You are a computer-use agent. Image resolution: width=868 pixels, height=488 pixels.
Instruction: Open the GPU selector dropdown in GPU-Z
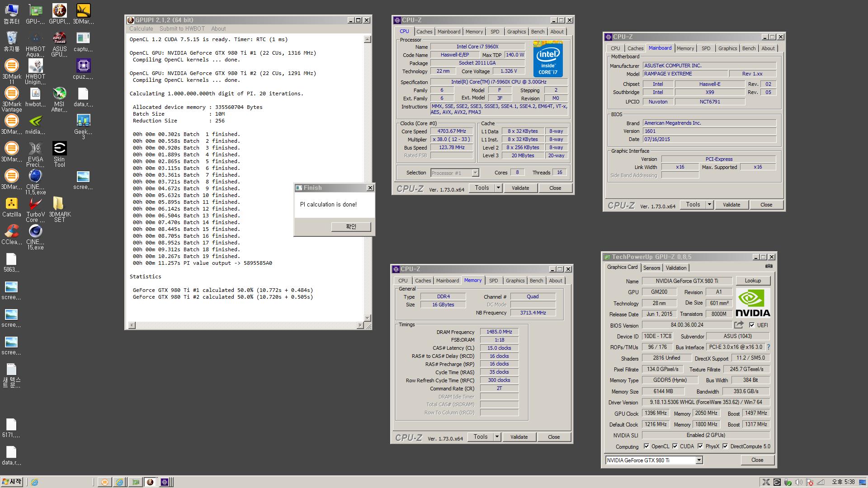699,460
